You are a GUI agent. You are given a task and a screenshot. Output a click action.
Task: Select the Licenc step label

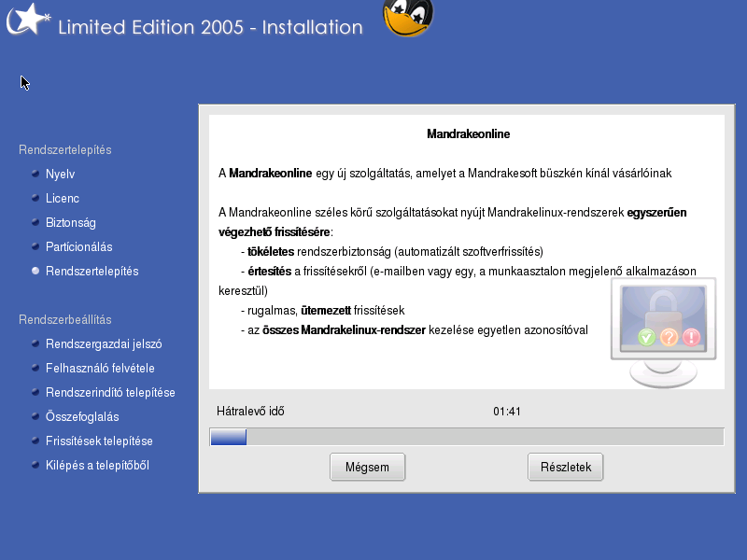(63, 198)
